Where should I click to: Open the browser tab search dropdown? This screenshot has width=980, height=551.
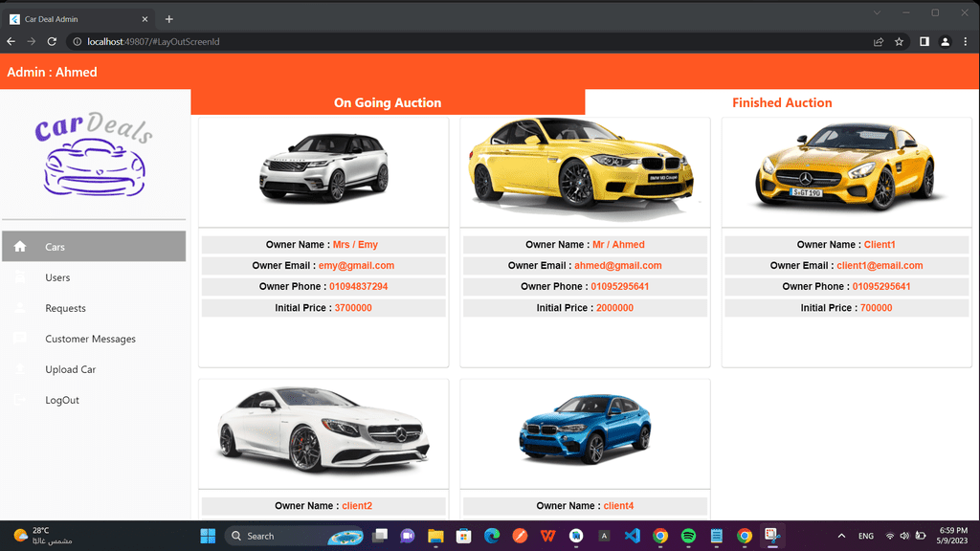[x=877, y=12]
